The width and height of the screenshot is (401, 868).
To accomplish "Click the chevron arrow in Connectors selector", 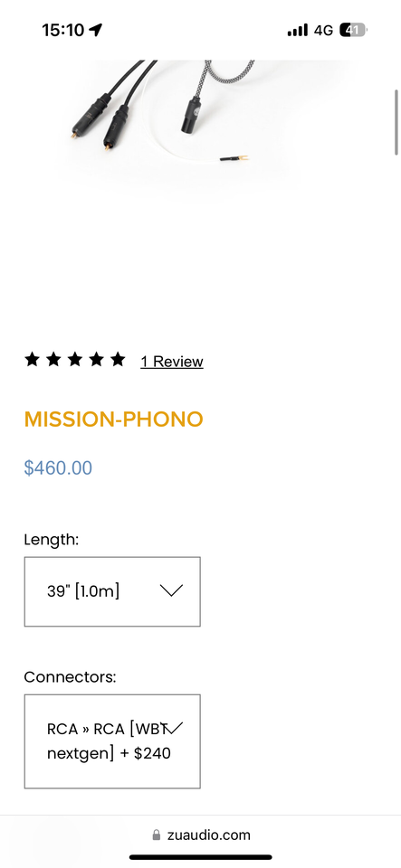I will coord(173,729).
